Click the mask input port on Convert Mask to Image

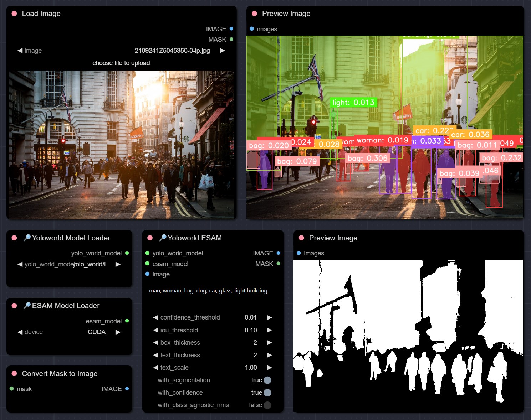point(12,389)
